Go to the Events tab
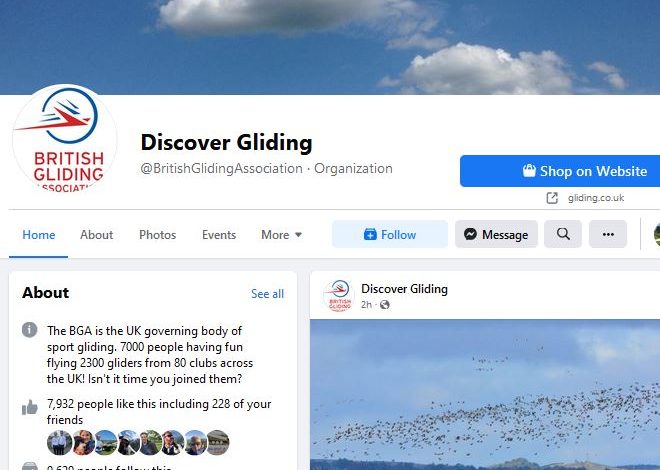Viewport: 660px width, 470px height. point(219,235)
